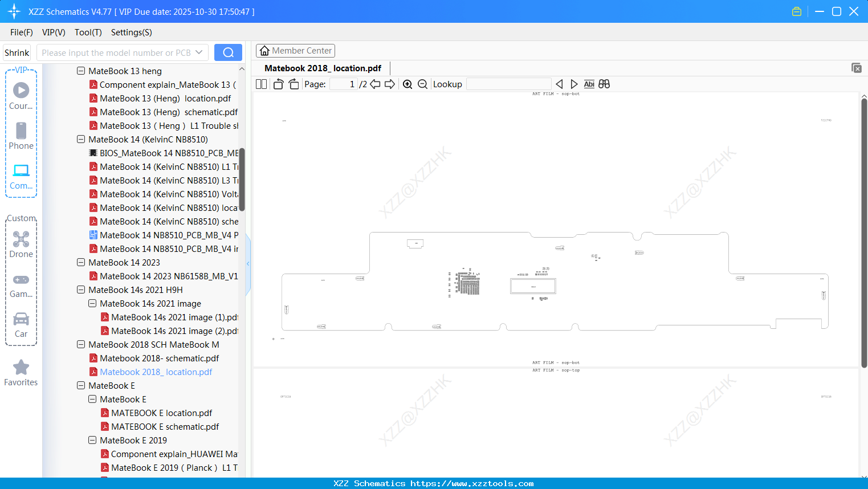The width and height of the screenshot is (868, 489).
Task: Open the Car category
Action: tap(21, 325)
